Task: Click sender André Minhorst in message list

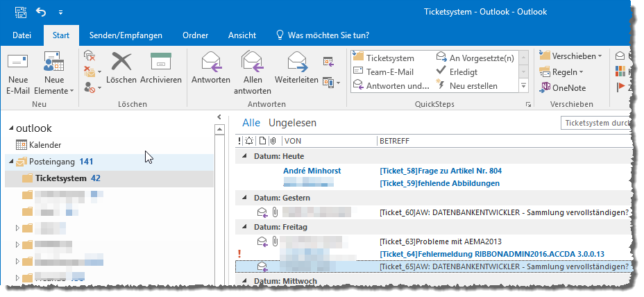Action: click(x=312, y=171)
